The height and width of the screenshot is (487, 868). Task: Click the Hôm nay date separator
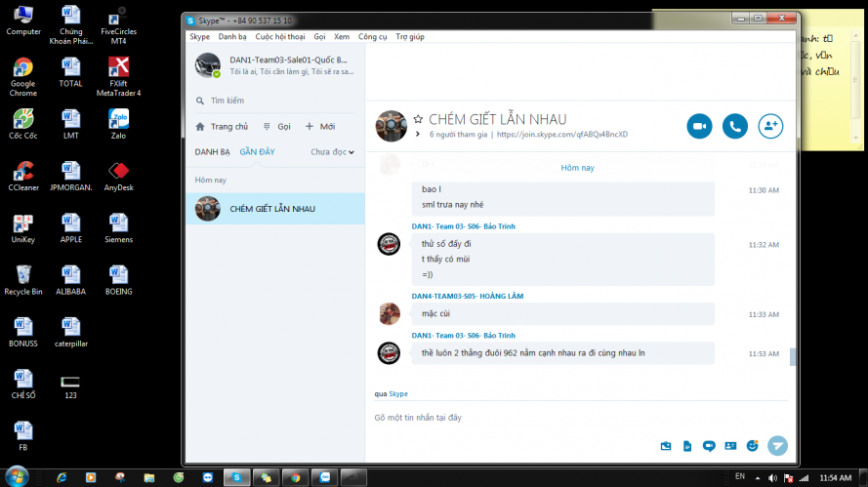577,168
